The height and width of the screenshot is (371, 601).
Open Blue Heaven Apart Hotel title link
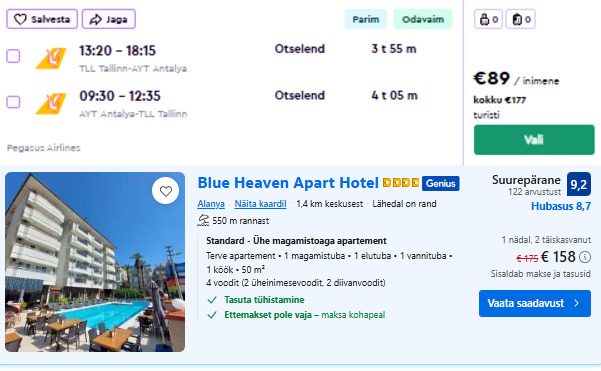[288, 183]
